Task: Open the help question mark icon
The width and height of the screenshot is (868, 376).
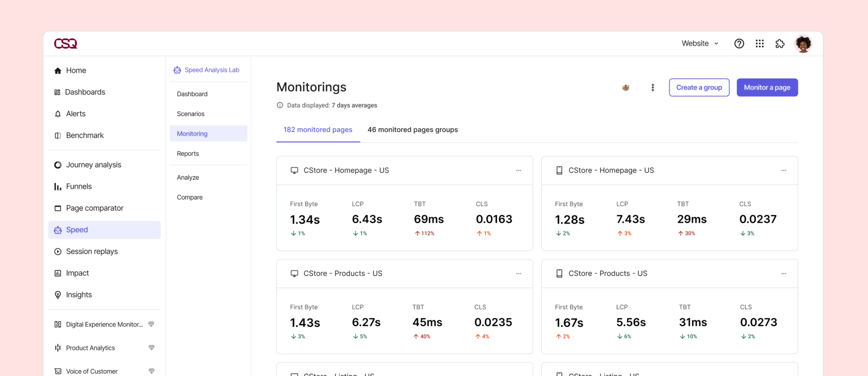Action: point(739,43)
